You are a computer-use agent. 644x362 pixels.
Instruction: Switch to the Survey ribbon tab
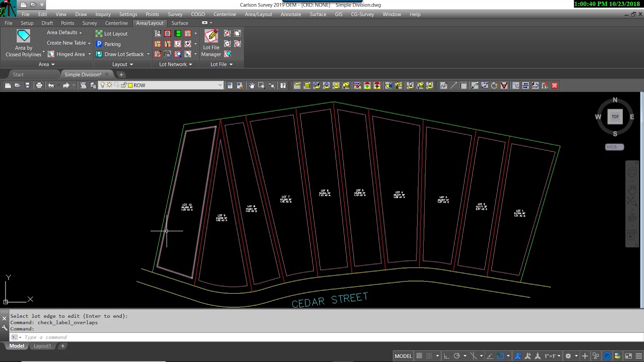coord(90,23)
